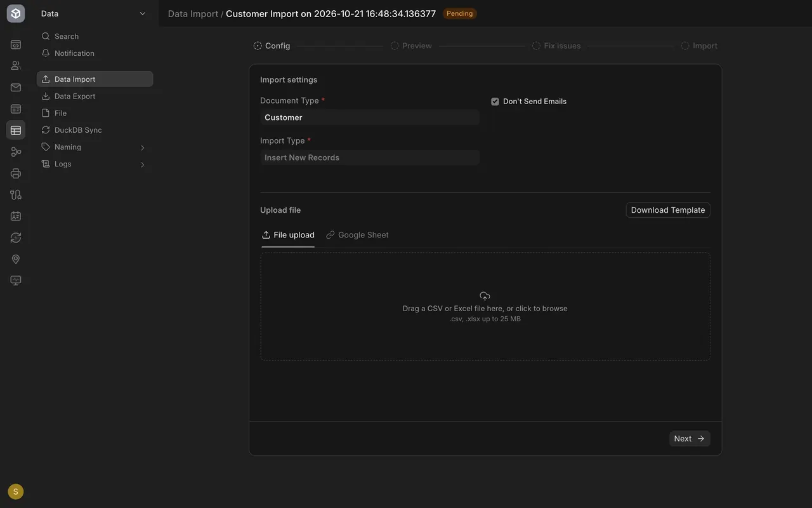Select the data table module icon

pyautogui.click(x=16, y=130)
